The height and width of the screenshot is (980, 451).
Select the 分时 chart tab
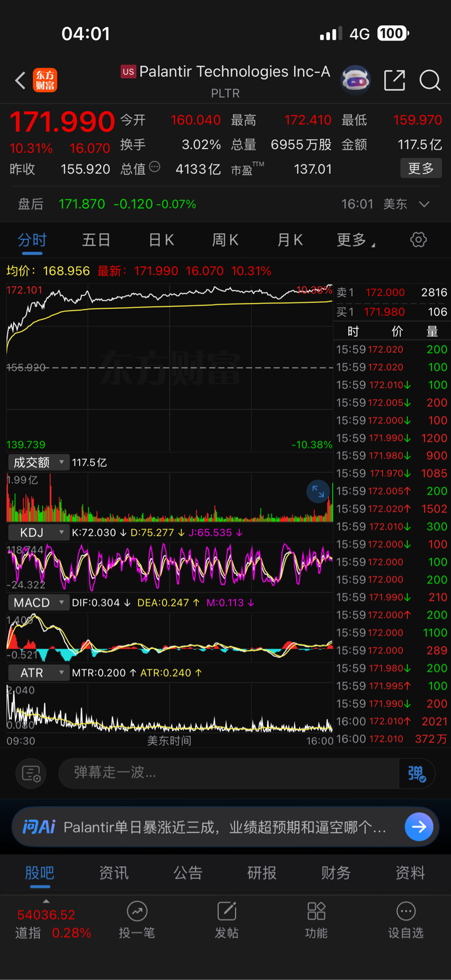(x=32, y=240)
